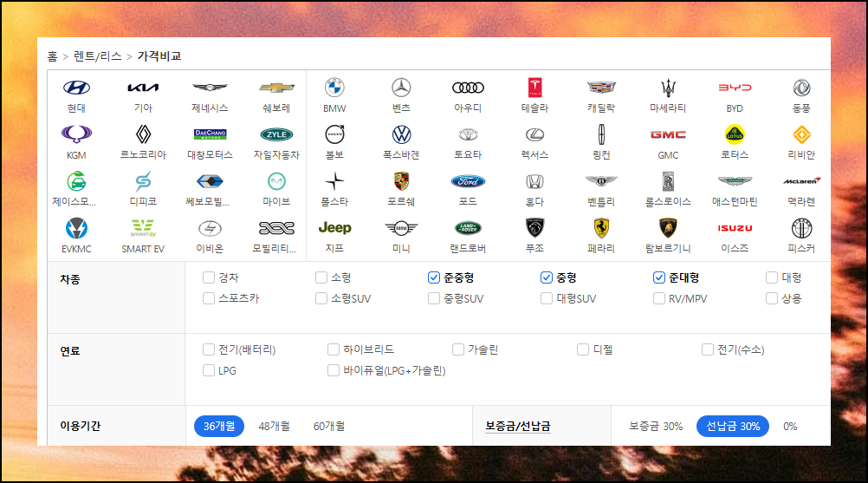Viewport: 868px width, 483px height.
Task: Select the Toyota (토요타) logo
Action: (468, 134)
